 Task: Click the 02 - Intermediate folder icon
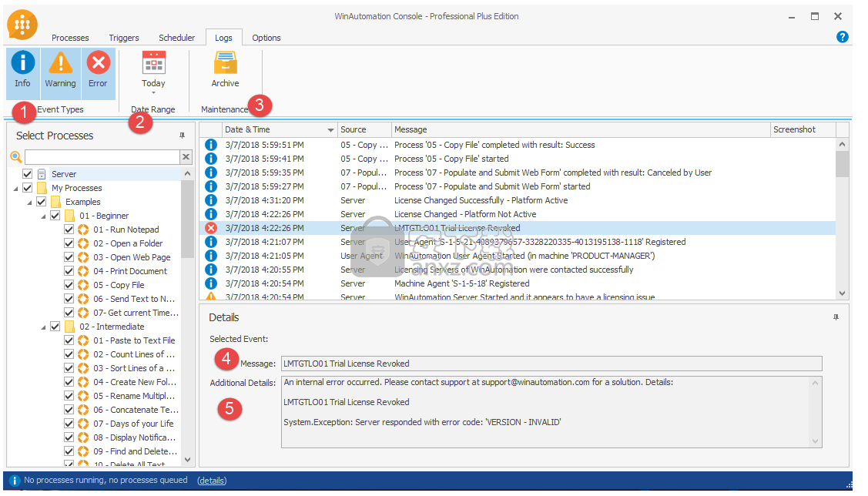pyautogui.click(x=69, y=326)
